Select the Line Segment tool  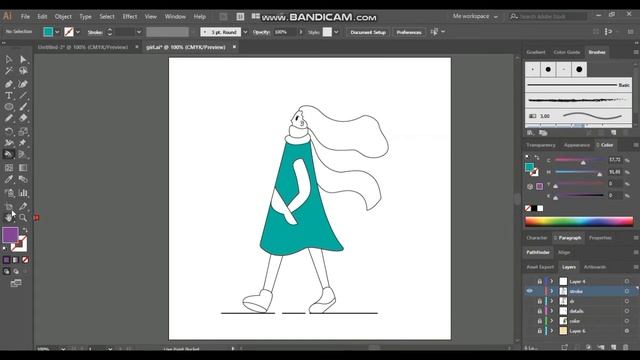pyautogui.click(x=23, y=96)
